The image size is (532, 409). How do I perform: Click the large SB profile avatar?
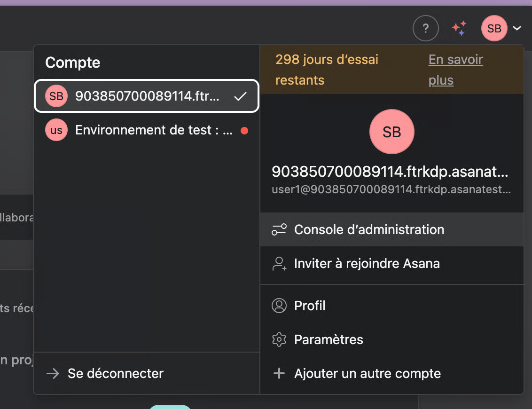coord(391,132)
